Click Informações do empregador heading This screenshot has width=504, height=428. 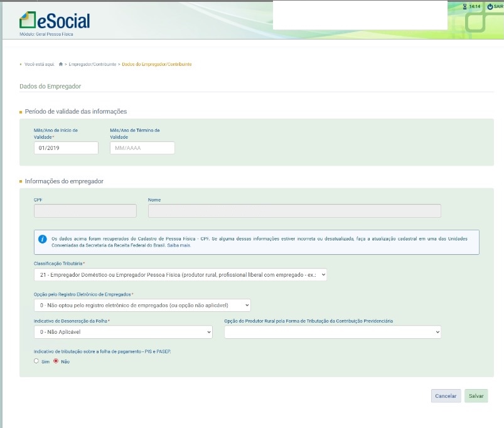tap(64, 181)
